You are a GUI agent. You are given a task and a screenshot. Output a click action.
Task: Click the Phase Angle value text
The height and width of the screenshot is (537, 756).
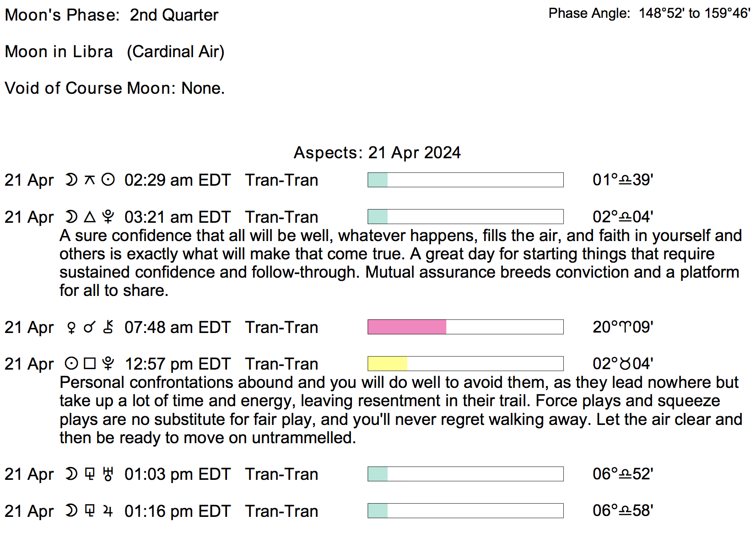point(694,14)
